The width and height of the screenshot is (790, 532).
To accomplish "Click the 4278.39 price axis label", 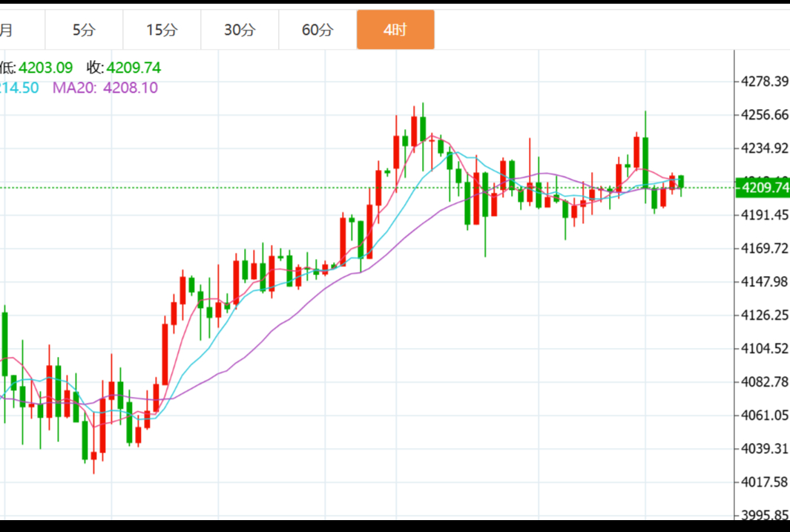I will pos(765,81).
